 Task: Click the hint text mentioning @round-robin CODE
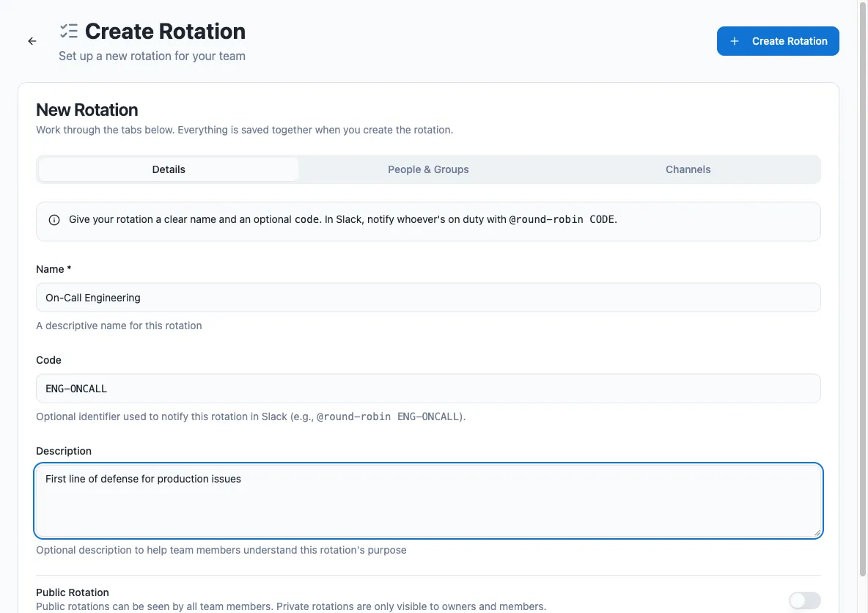[x=342, y=219]
